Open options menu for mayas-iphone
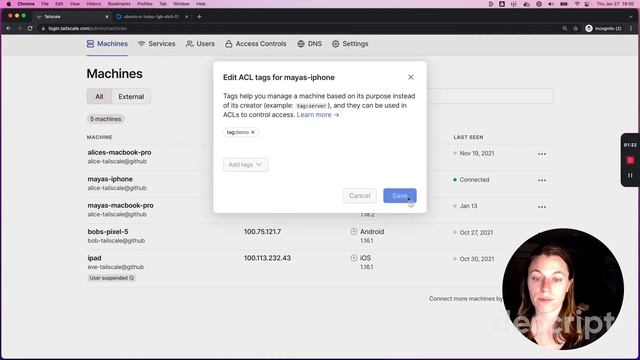Image resolution: width=640 pixels, height=360 pixels. coord(542,180)
